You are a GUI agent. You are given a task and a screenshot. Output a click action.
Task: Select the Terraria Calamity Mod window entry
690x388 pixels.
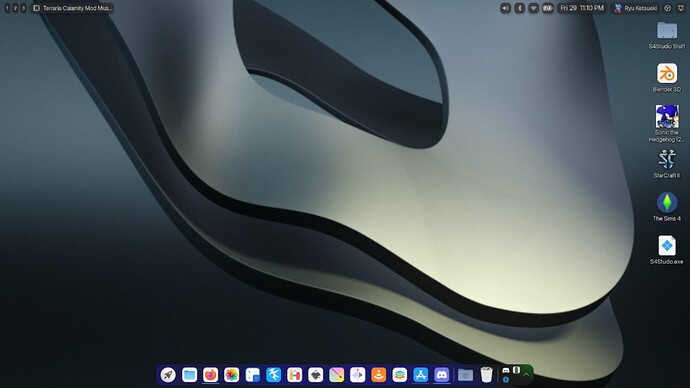73,8
